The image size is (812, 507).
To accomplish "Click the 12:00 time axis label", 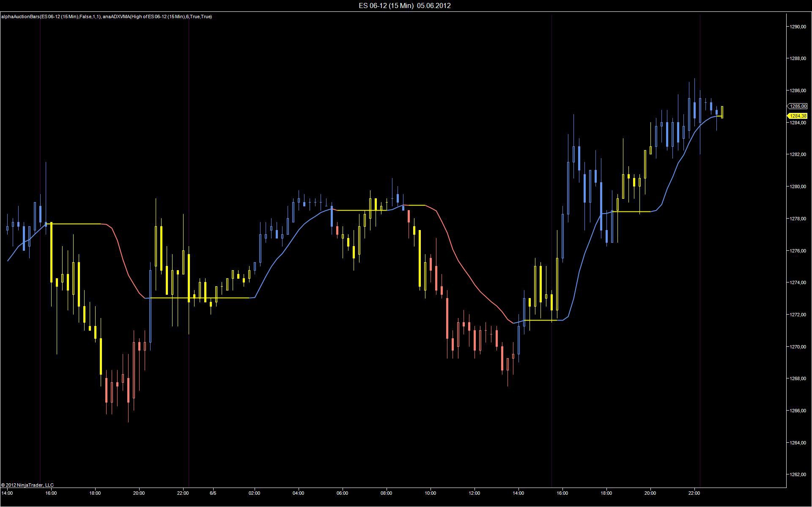I will (475, 493).
